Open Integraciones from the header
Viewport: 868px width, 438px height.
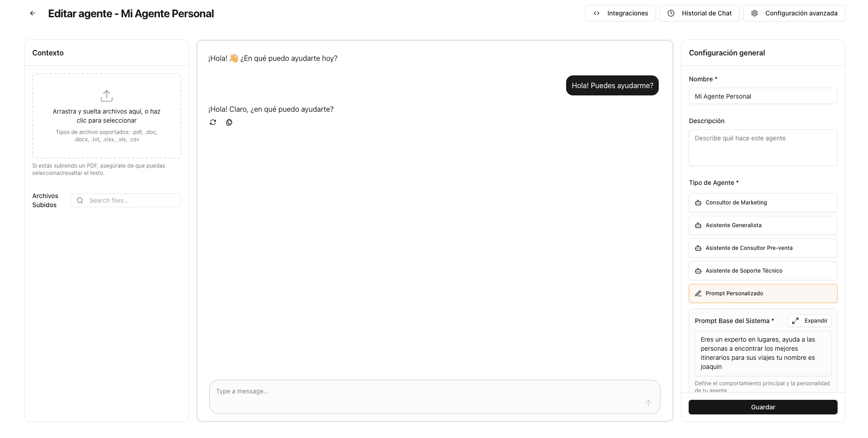(x=621, y=13)
